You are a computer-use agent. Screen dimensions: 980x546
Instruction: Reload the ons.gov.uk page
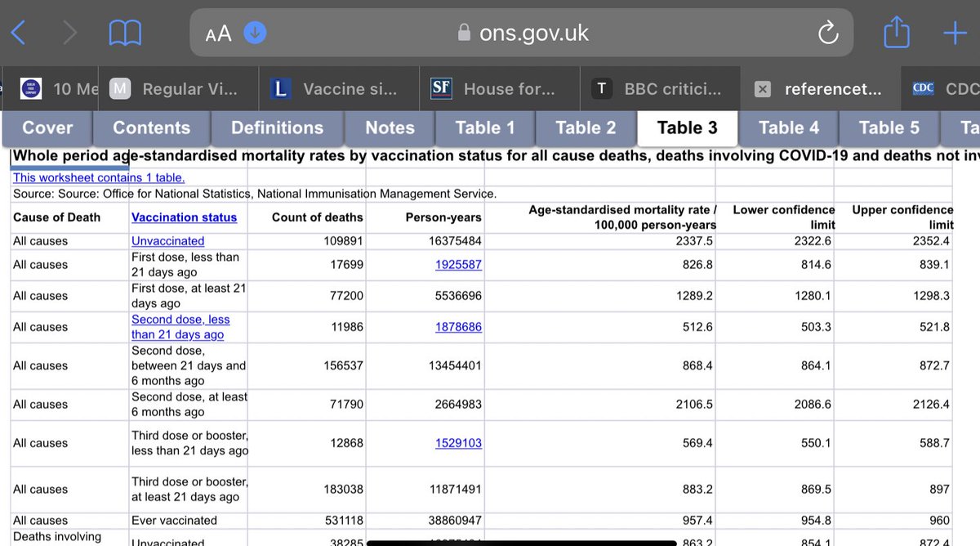click(827, 33)
